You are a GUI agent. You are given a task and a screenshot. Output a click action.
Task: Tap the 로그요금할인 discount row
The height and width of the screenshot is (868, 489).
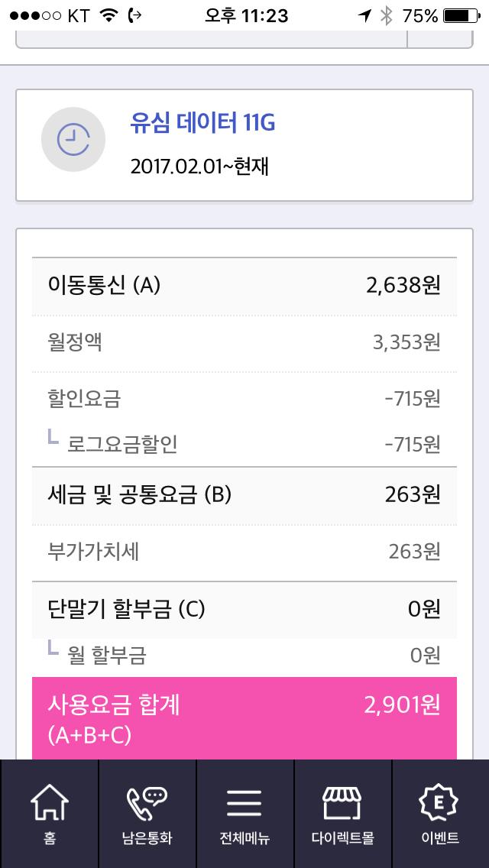tap(244, 444)
